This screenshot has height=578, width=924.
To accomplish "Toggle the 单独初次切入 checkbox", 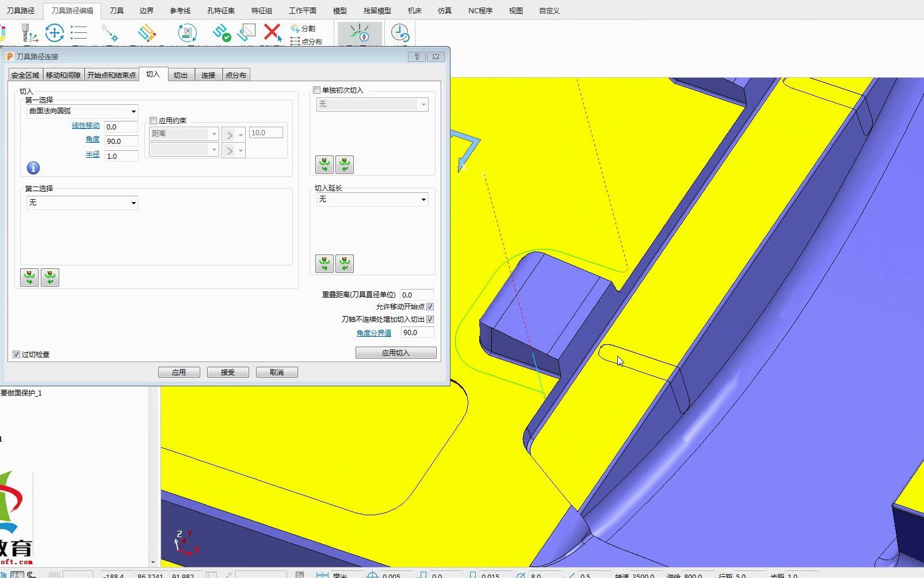I will coord(316,90).
